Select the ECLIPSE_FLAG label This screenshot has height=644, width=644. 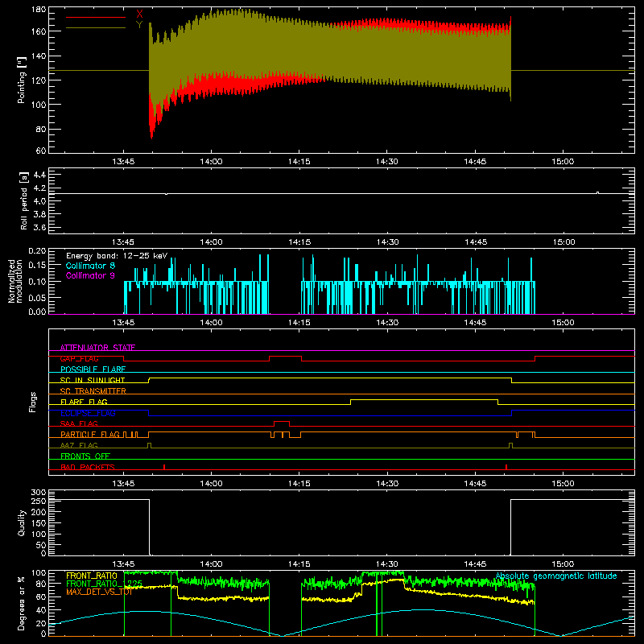tap(88, 413)
